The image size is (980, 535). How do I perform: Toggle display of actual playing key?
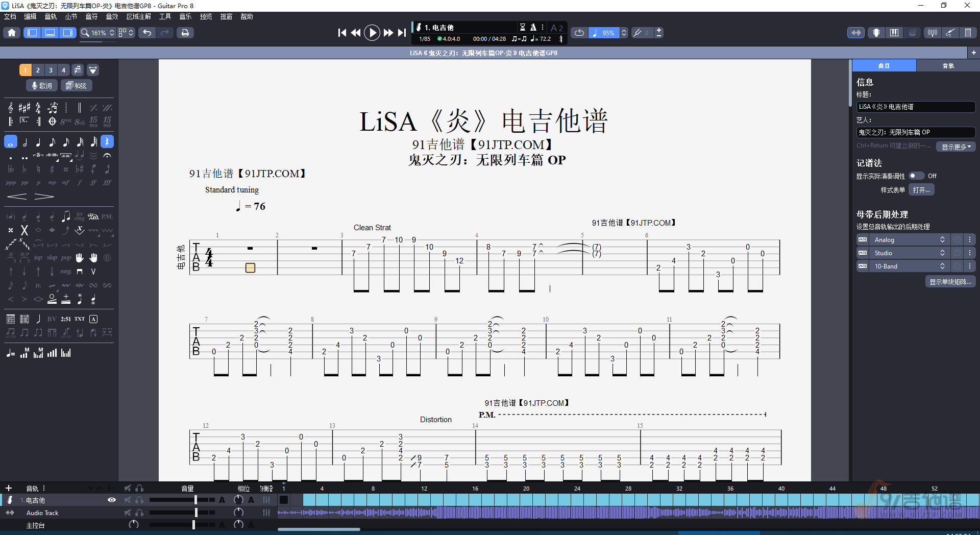pos(917,176)
